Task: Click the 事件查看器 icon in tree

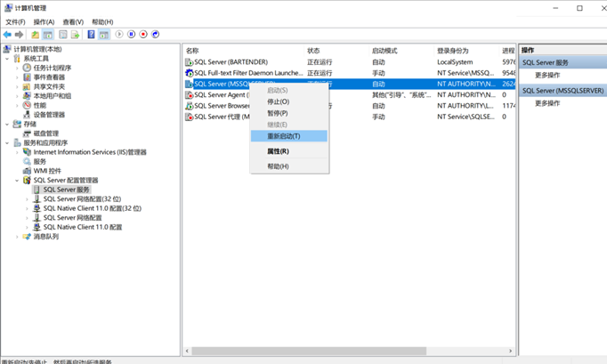Action: 27,77
